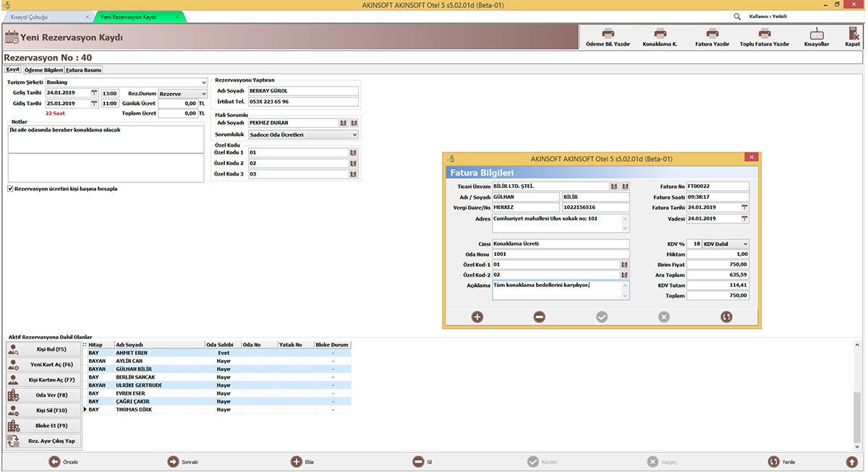
Task: Click the Konaklama K. printer icon
Action: click(x=660, y=33)
